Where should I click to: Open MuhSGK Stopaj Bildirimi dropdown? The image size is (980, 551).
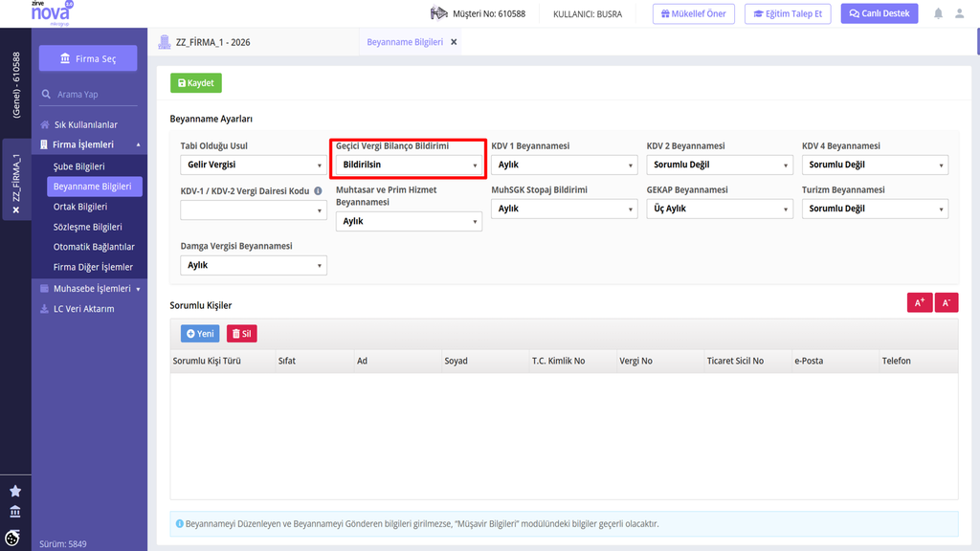tap(565, 209)
